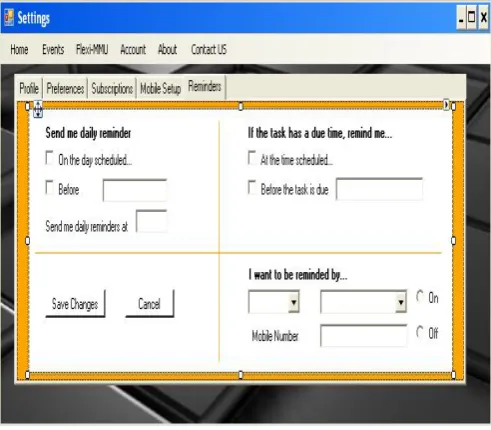Open the Flexi-MMU menu
The height and width of the screenshot is (430, 491).
[92, 50]
